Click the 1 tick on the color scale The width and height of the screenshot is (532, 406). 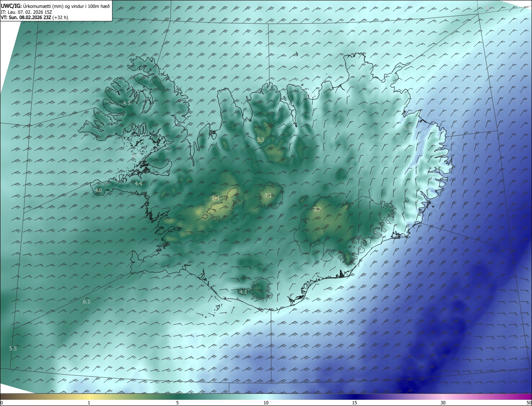[89, 403]
